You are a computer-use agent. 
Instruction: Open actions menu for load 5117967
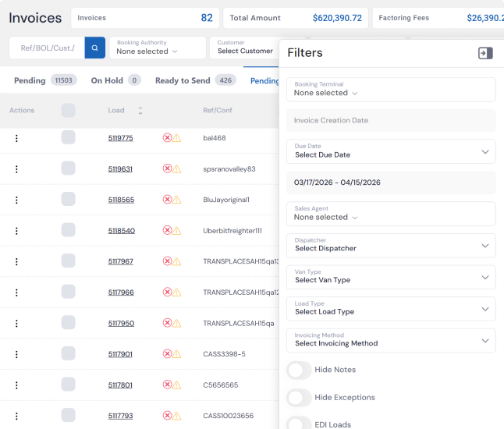click(16, 261)
